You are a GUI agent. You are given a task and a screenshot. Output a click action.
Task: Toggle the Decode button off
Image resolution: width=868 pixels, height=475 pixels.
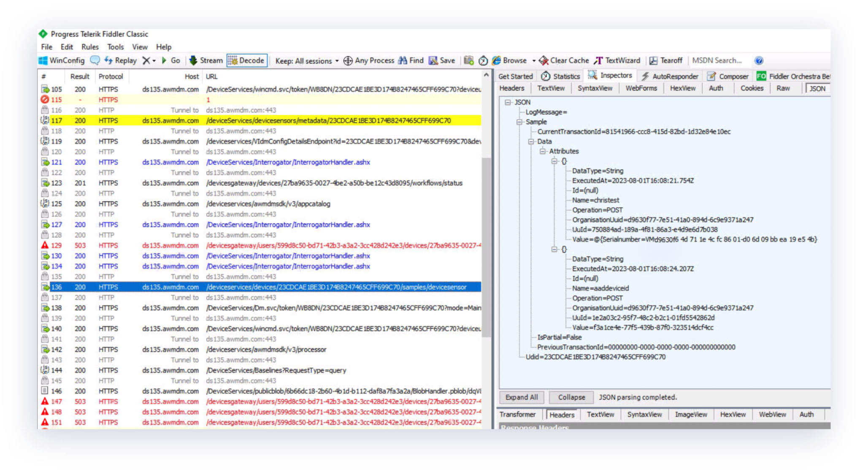tap(247, 60)
